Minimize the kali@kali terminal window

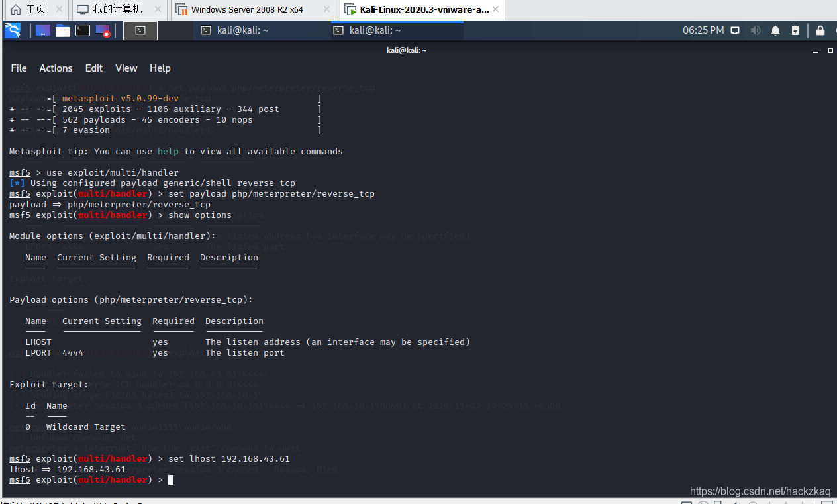coord(816,51)
